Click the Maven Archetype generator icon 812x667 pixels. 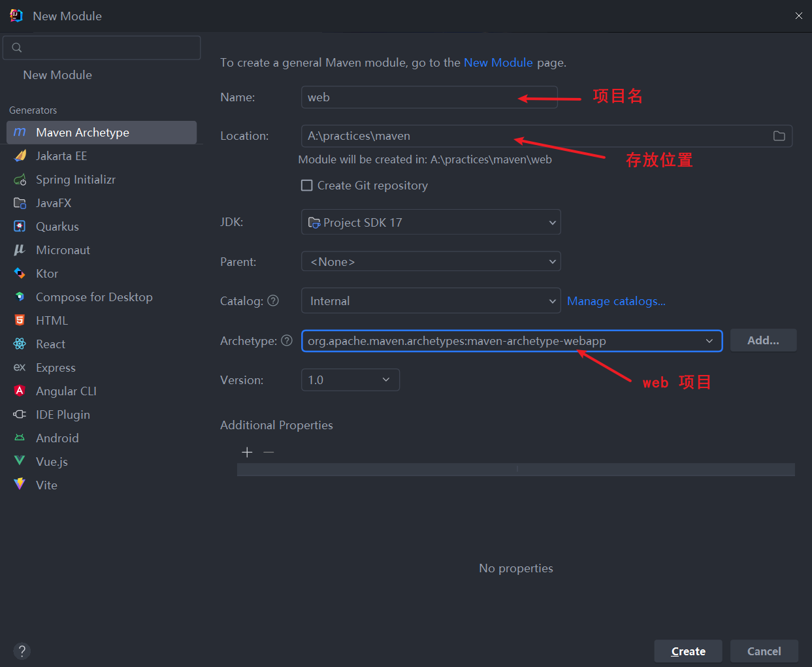tap(20, 133)
